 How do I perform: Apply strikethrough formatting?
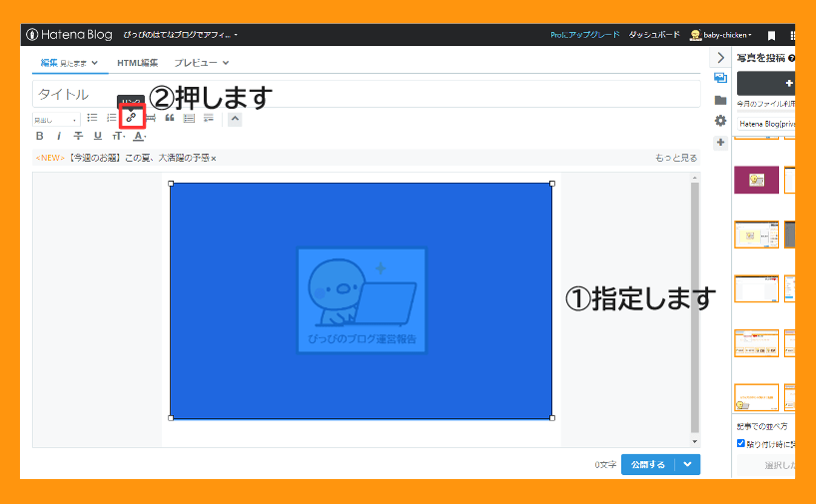78,137
